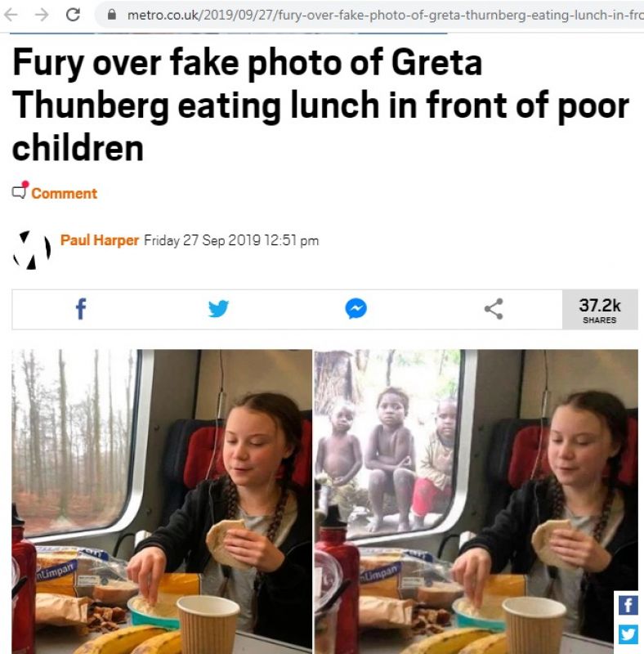Click the metro.co.uk address bar URL
The width and height of the screenshot is (644, 654).
(x=386, y=16)
